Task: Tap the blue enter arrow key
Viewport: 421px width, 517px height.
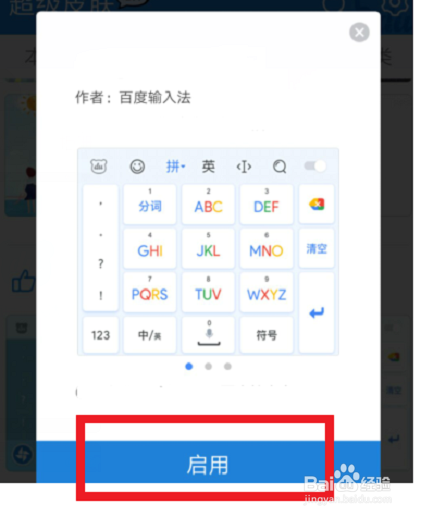Action: 316,313
